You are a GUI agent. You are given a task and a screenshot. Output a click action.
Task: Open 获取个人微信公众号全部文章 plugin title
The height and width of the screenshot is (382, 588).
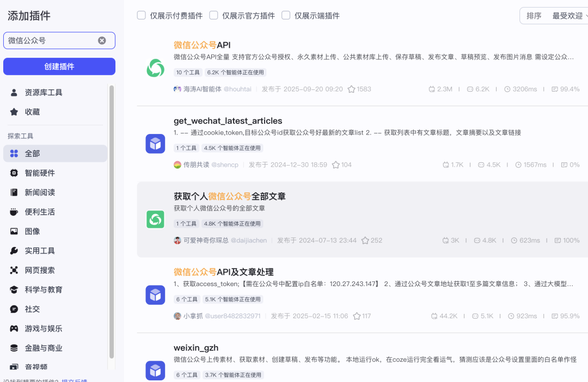(x=230, y=196)
